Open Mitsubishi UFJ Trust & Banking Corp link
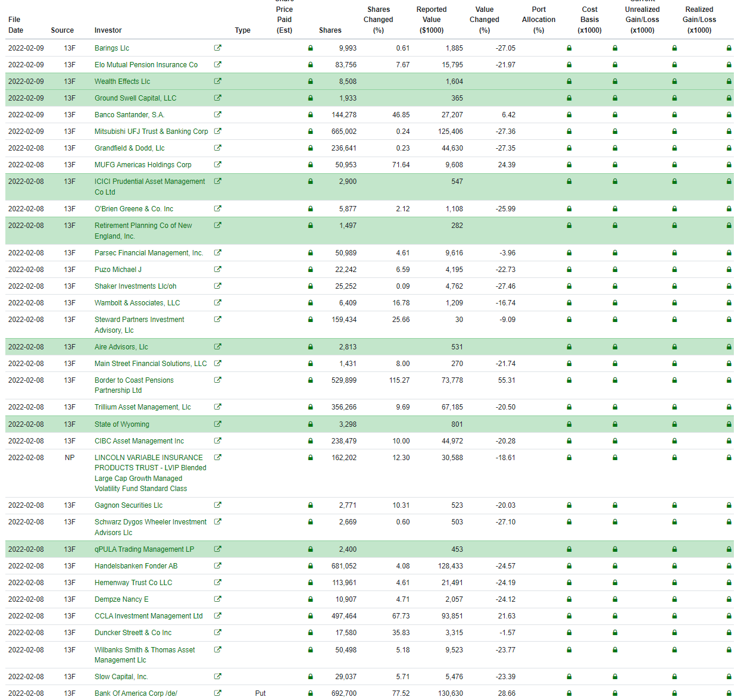This screenshot has height=700, width=744. pos(151,132)
